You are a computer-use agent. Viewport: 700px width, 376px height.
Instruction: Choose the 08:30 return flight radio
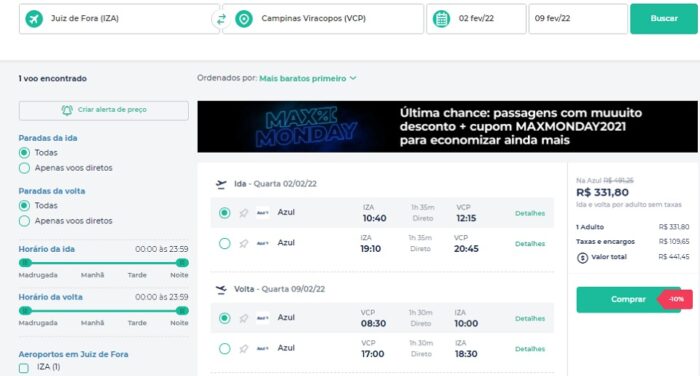[x=225, y=318]
